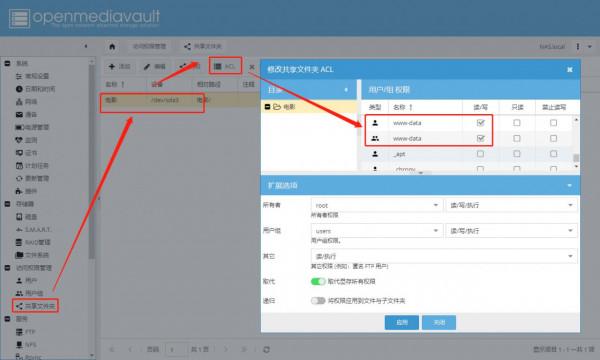Screen dimensions: 600x360
Task: Open S.M.A.R.T. item in sidebar
Action: tap(33, 230)
